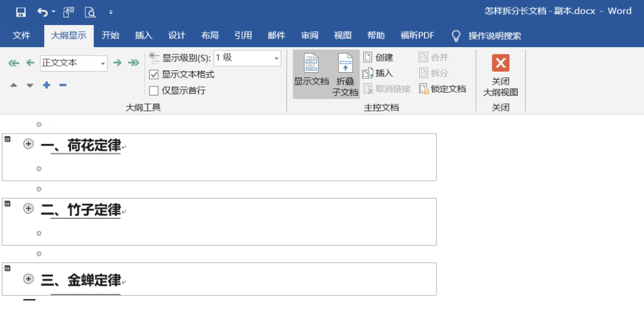The height and width of the screenshot is (312, 644).
Task: Expand heading 一、荷花定律 plus circle
Action: (x=29, y=144)
